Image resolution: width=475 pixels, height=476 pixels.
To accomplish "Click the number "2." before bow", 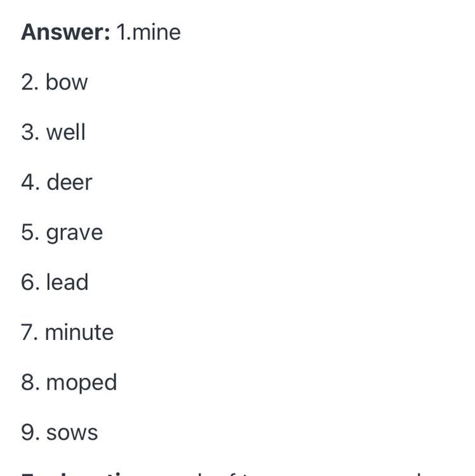I will coord(30,83).
